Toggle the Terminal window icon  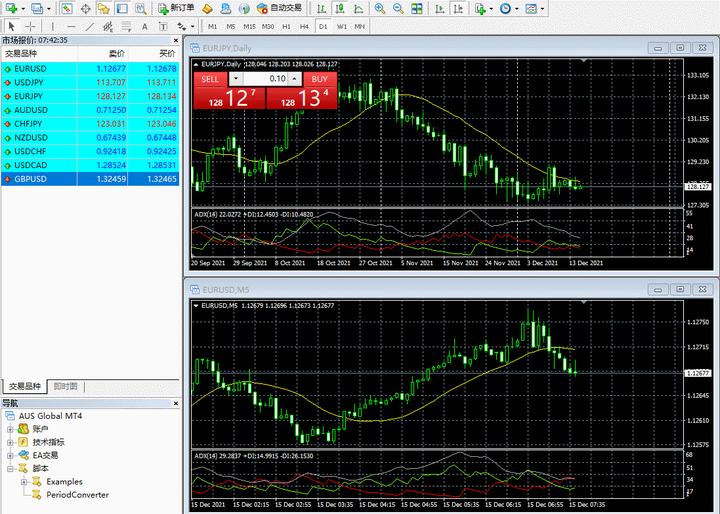click(122, 8)
